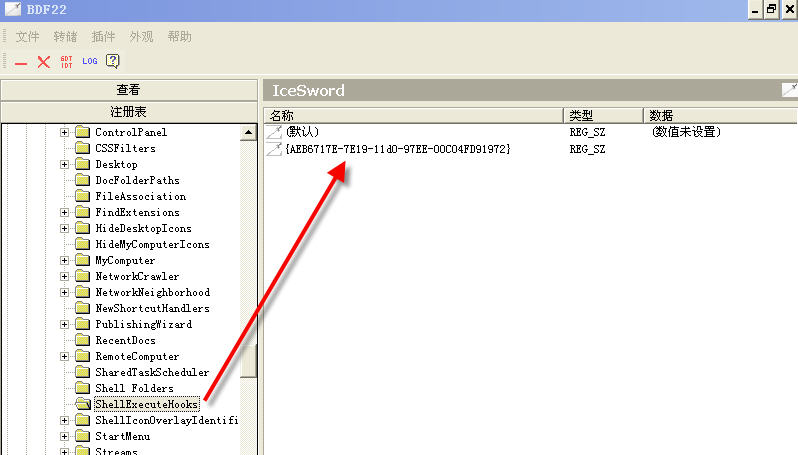
Task: Select the SharedTaskScheduler key
Action: tap(152, 372)
